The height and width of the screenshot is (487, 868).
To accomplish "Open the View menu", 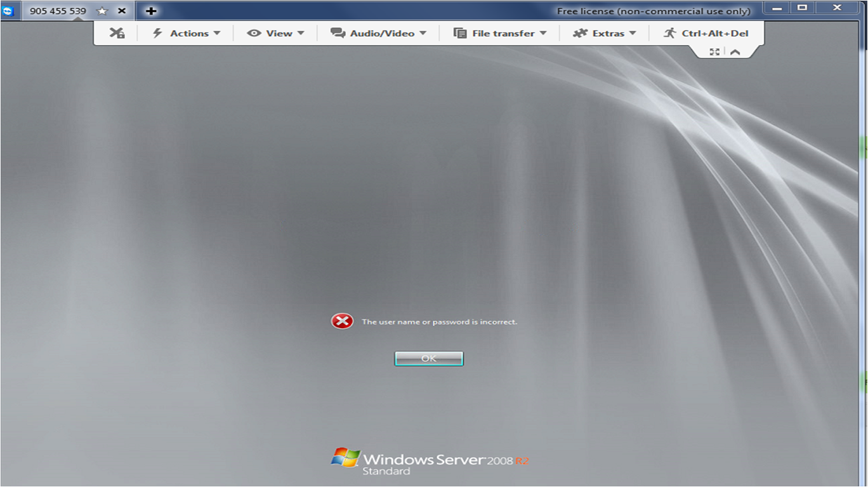I will click(x=275, y=33).
